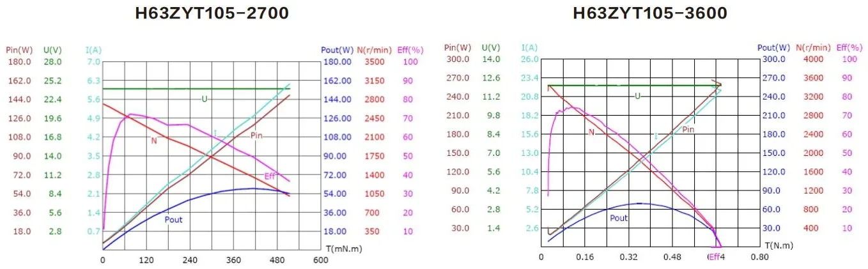The height and width of the screenshot is (269, 868).
Task: Click the 6.3 current axis value
Action: click(x=93, y=81)
